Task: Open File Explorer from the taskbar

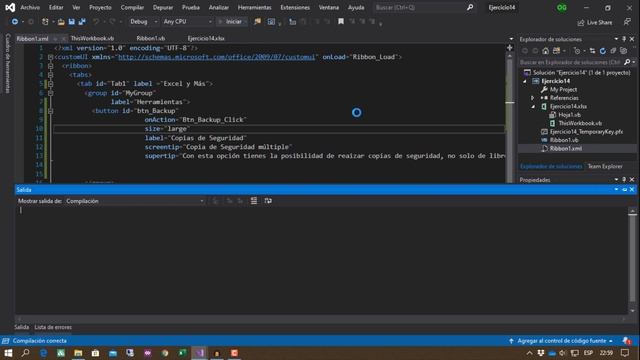Action: (78, 353)
